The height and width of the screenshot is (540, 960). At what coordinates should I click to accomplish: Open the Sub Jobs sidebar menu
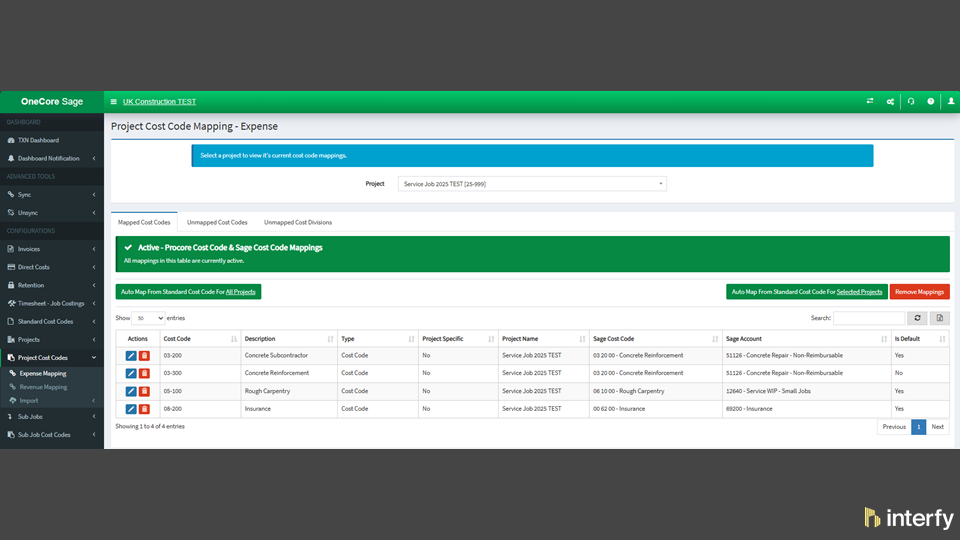(x=52, y=417)
